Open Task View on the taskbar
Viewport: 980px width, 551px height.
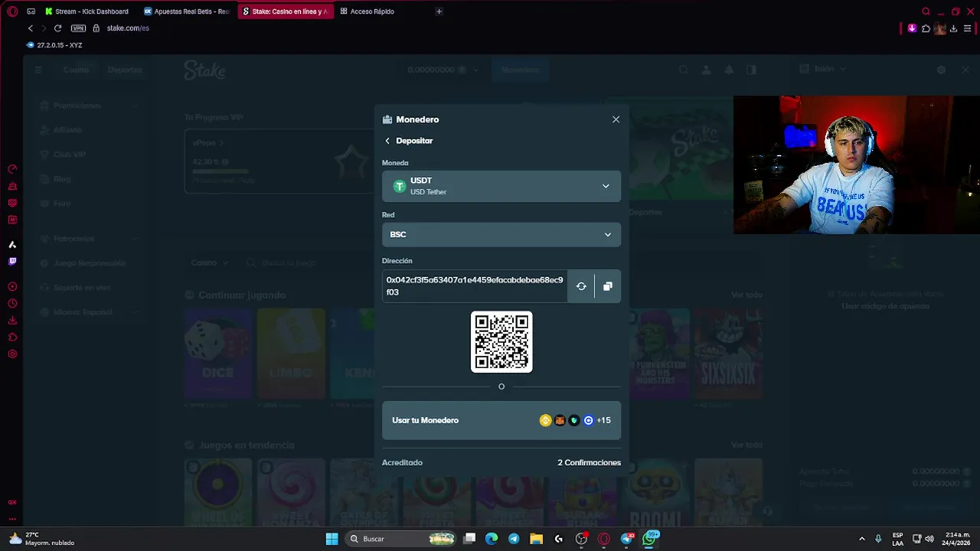469,539
